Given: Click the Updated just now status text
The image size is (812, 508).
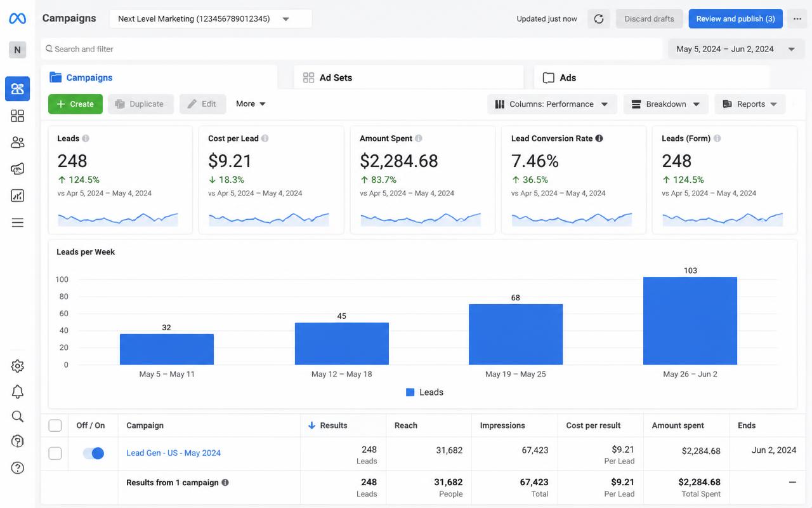Looking at the screenshot, I should point(547,18).
